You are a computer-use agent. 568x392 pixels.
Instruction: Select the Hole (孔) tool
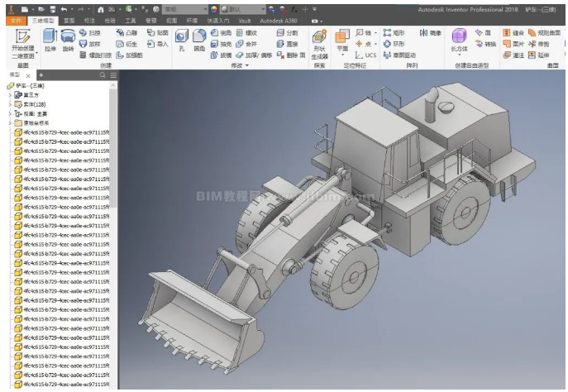(182, 41)
